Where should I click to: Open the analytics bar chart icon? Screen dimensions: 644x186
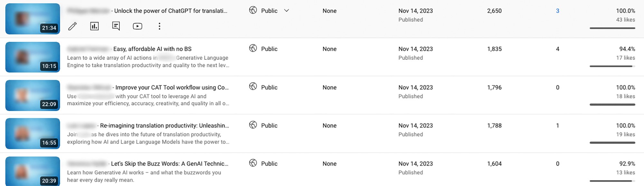point(94,26)
